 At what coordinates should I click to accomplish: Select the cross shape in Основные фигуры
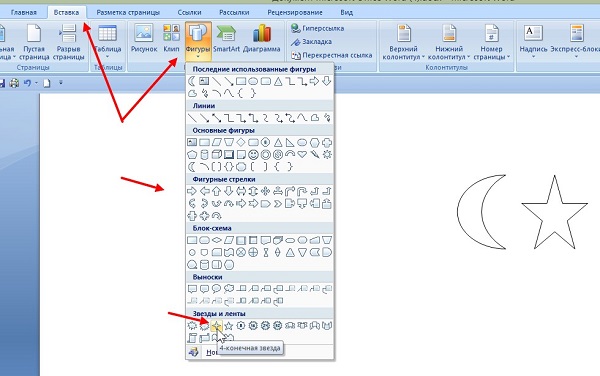click(x=327, y=143)
